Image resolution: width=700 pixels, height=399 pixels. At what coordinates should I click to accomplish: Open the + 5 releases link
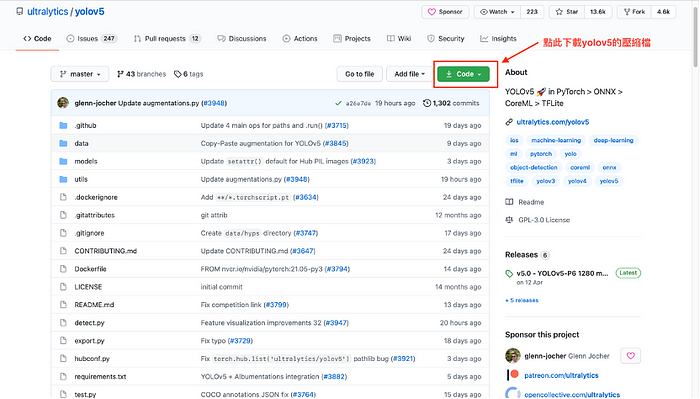tap(521, 300)
